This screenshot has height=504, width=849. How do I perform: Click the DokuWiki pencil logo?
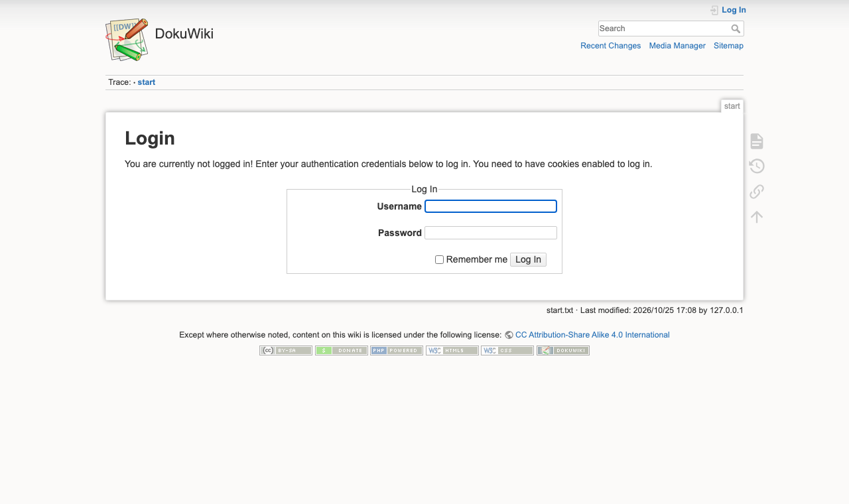(127, 40)
